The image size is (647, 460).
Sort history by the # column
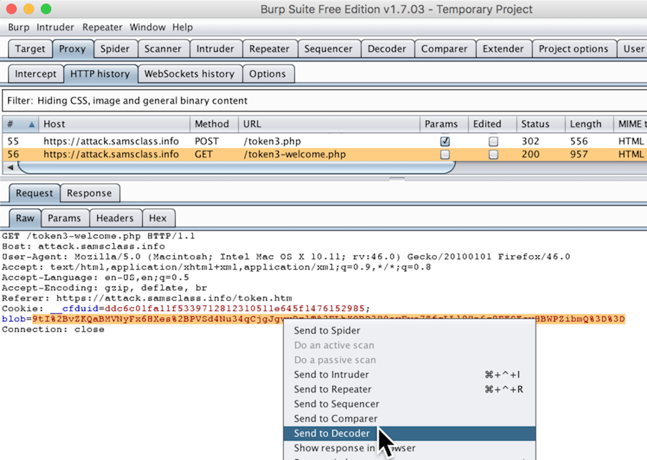(20, 124)
